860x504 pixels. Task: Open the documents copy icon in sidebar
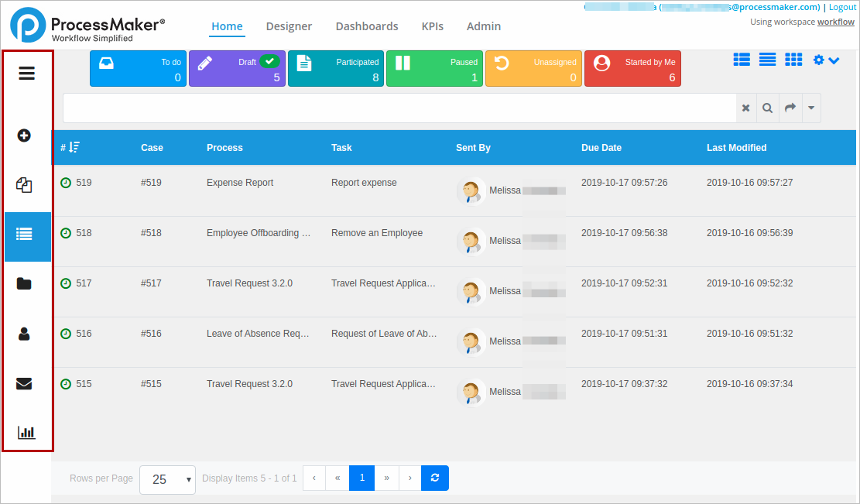click(x=24, y=185)
